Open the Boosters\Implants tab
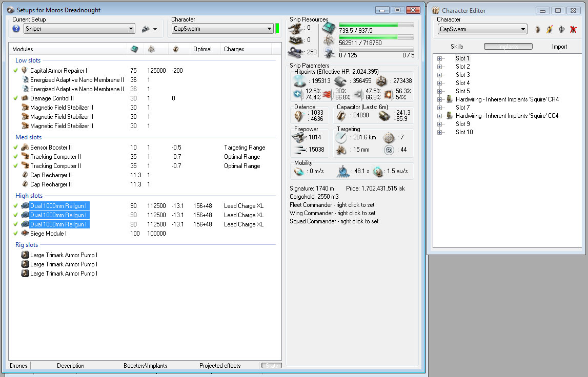The width and height of the screenshot is (588, 377). point(146,366)
